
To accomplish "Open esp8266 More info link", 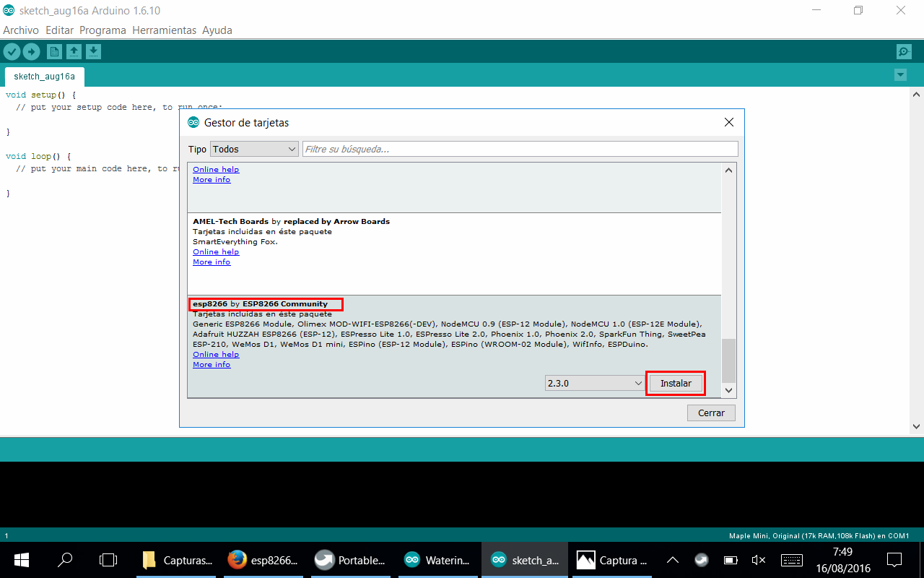I will (x=212, y=365).
